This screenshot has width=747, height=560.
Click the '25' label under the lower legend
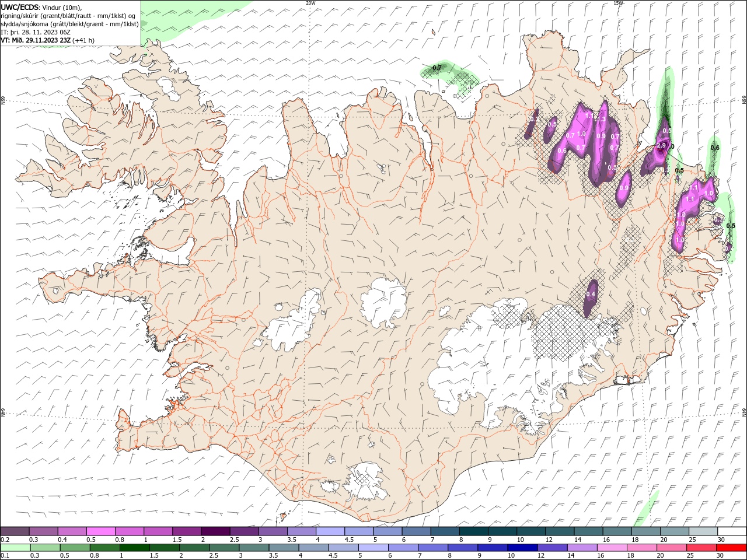690,556
